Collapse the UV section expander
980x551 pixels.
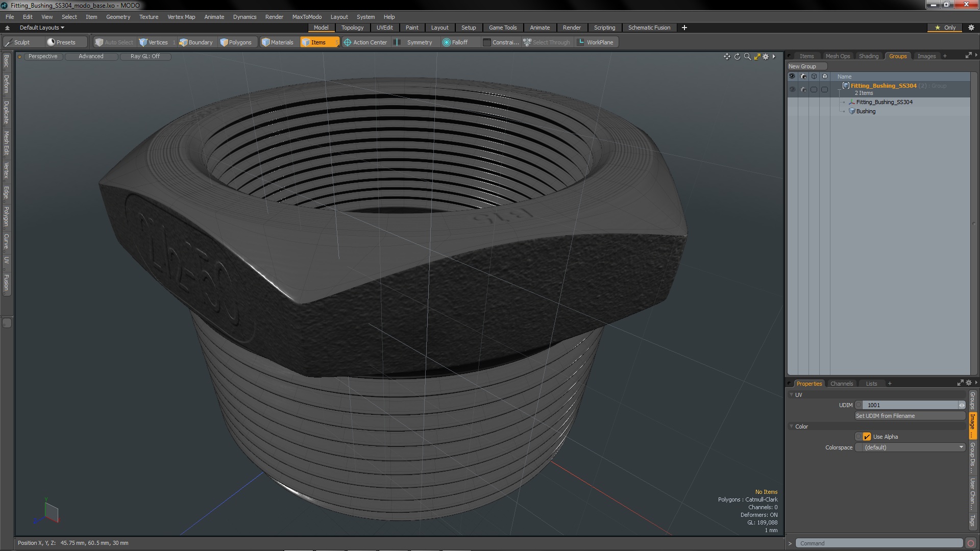tap(792, 395)
